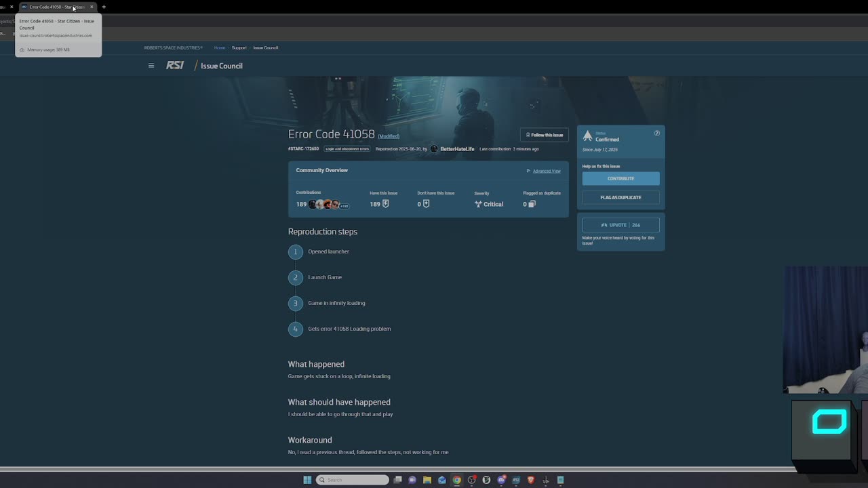Open the Advanced View link
This screenshot has width=868, height=488.
tap(547, 171)
